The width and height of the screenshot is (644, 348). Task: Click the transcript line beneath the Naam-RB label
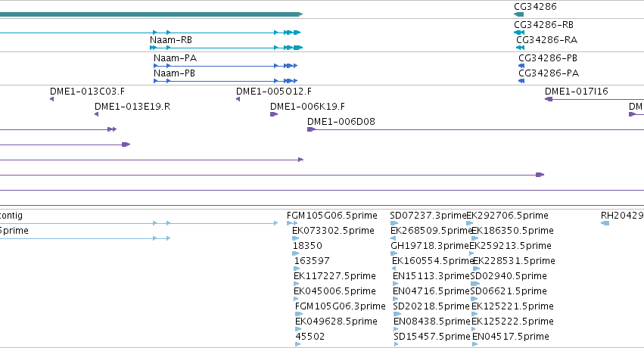point(226,48)
